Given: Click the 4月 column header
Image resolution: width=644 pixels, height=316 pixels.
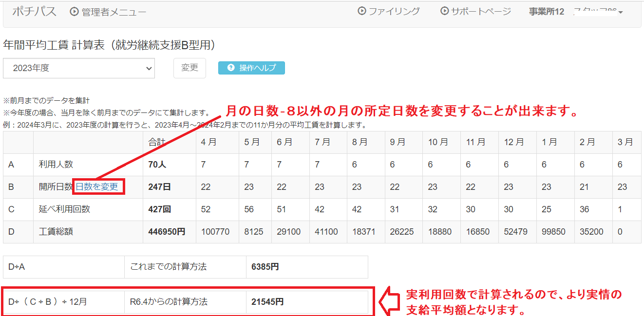Looking at the screenshot, I should point(209,142).
